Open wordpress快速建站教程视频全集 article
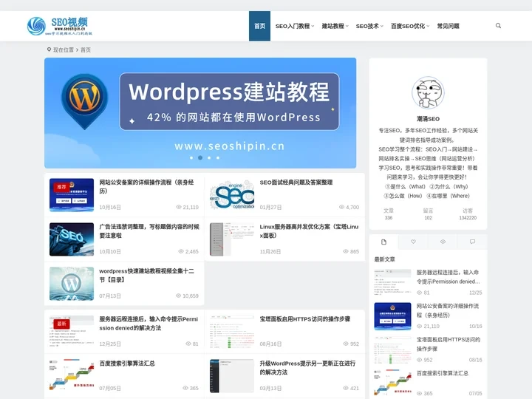This screenshot has width=532, height=399. [x=146, y=275]
